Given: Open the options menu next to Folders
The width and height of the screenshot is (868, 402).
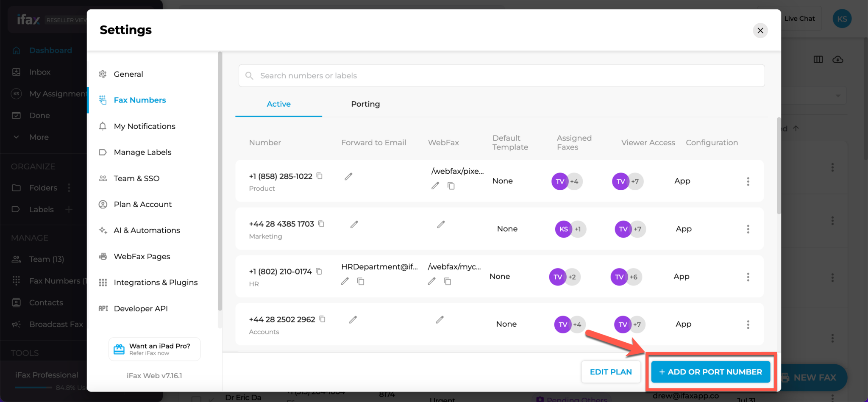Looking at the screenshot, I should tap(69, 188).
